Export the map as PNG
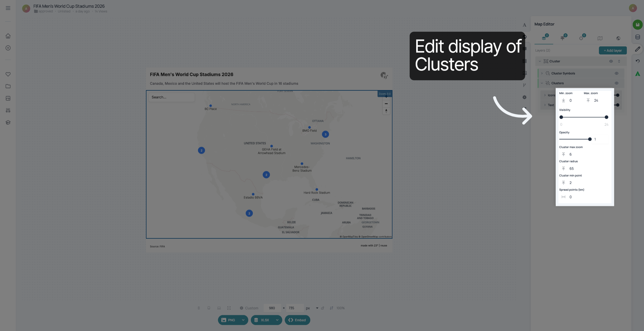This screenshot has width=644, height=331. pyautogui.click(x=229, y=320)
